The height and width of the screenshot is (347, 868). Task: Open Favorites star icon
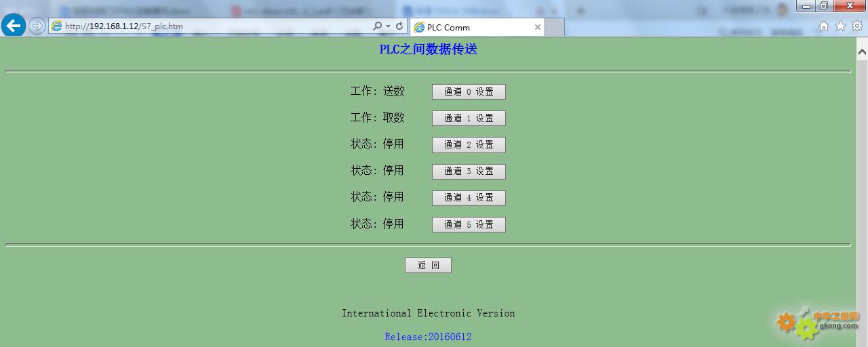pyautogui.click(x=840, y=26)
